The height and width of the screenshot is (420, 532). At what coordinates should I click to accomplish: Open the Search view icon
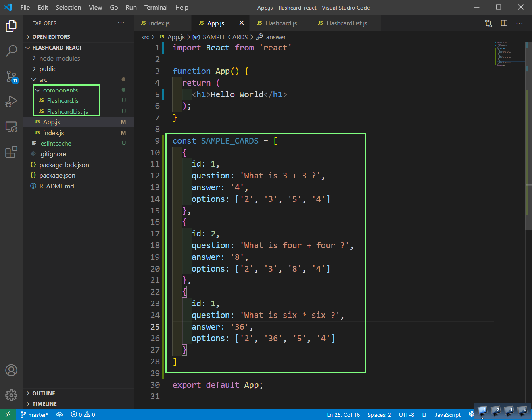pyautogui.click(x=11, y=51)
